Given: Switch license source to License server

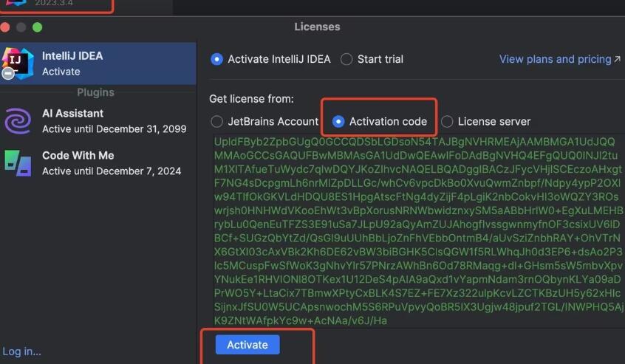Looking at the screenshot, I should 447,121.
